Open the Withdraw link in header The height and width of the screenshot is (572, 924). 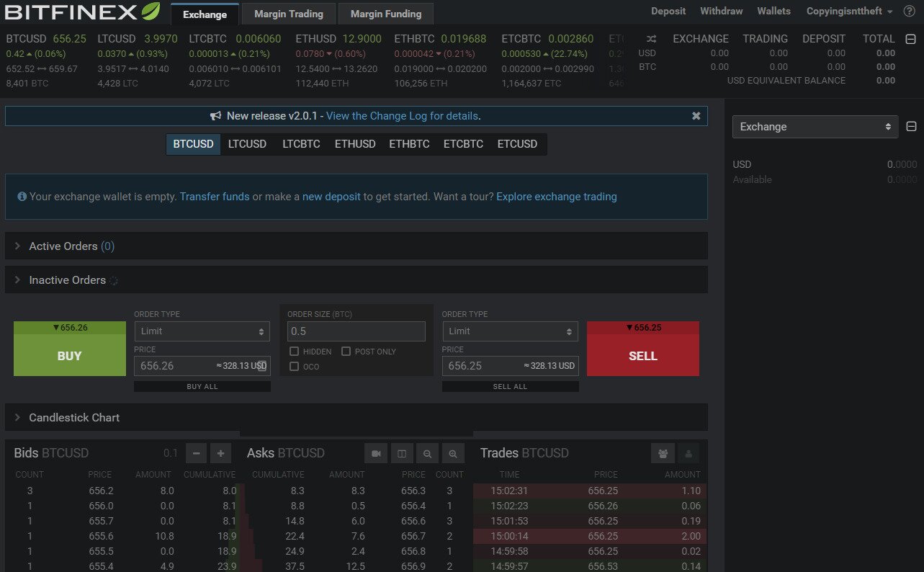coord(722,12)
